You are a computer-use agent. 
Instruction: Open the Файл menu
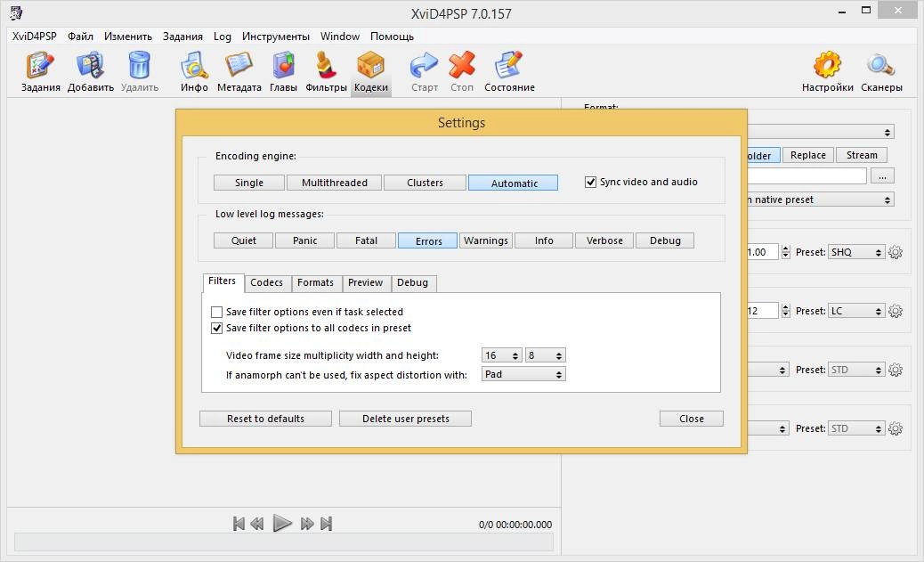[x=80, y=37]
